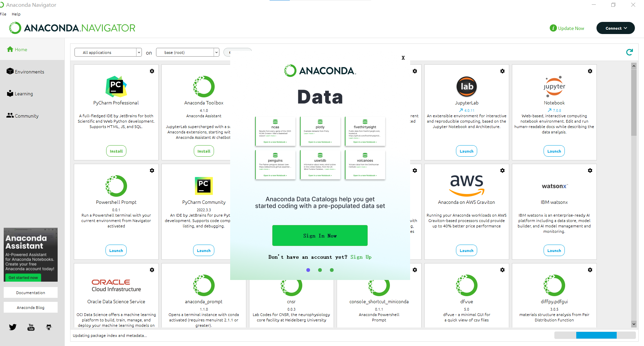Click the Sign Up link
The width and height of the screenshot is (644, 346).
click(361, 257)
